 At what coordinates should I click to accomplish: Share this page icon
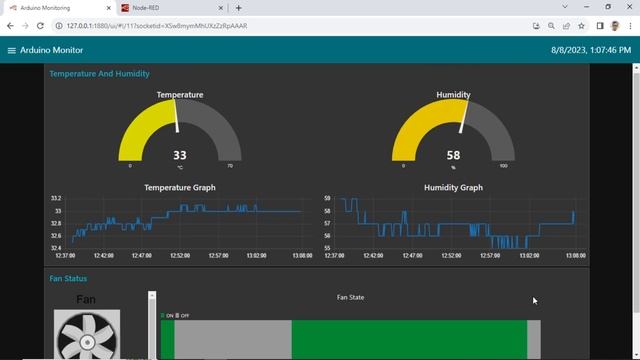[x=566, y=26]
